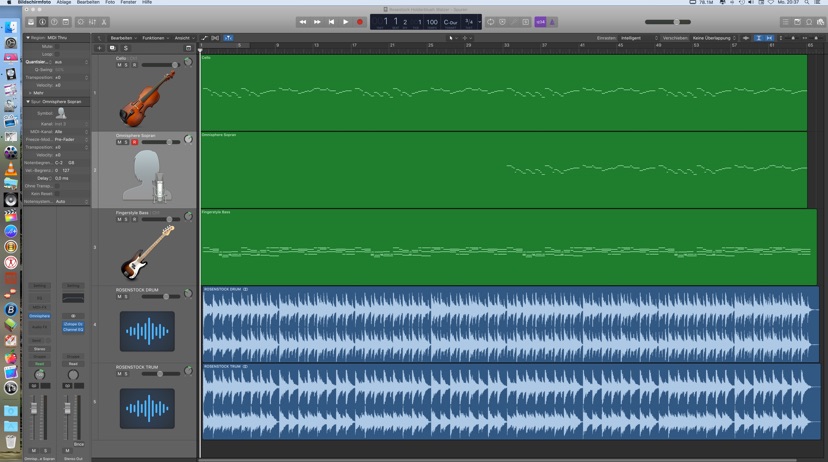The height and width of the screenshot is (462, 828).
Task: Toggle the Inspector info button
Action: [x=42, y=22]
